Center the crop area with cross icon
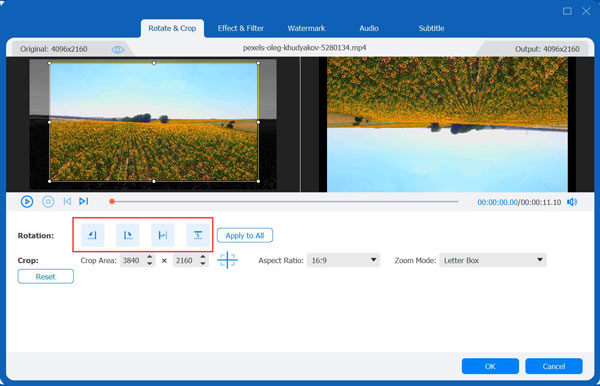The image size is (600, 386). [227, 260]
